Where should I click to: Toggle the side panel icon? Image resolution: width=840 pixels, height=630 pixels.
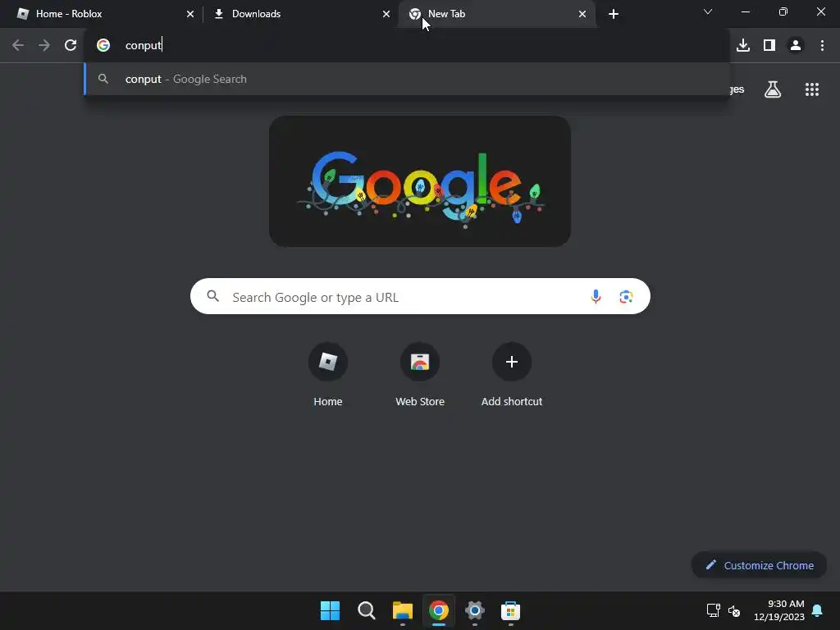769,46
